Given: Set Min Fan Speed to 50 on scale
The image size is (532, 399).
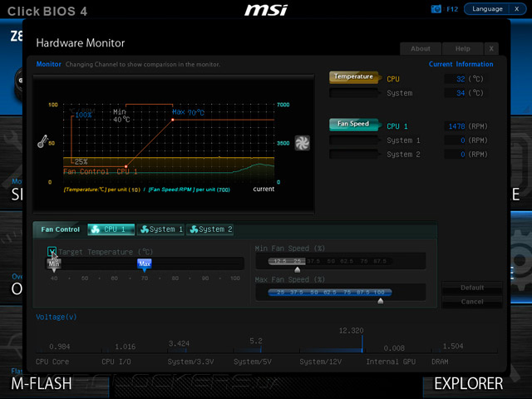Looking at the screenshot, I should 331,261.
